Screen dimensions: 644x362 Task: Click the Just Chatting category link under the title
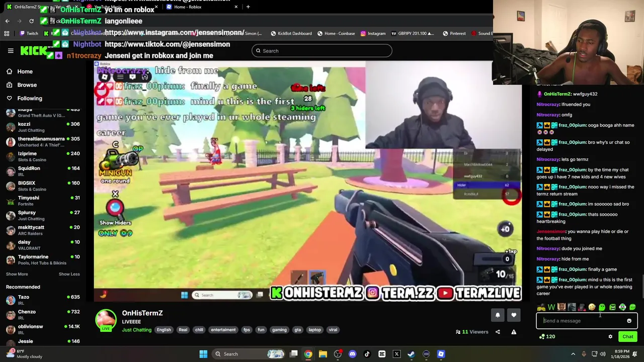click(x=136, y=330)
